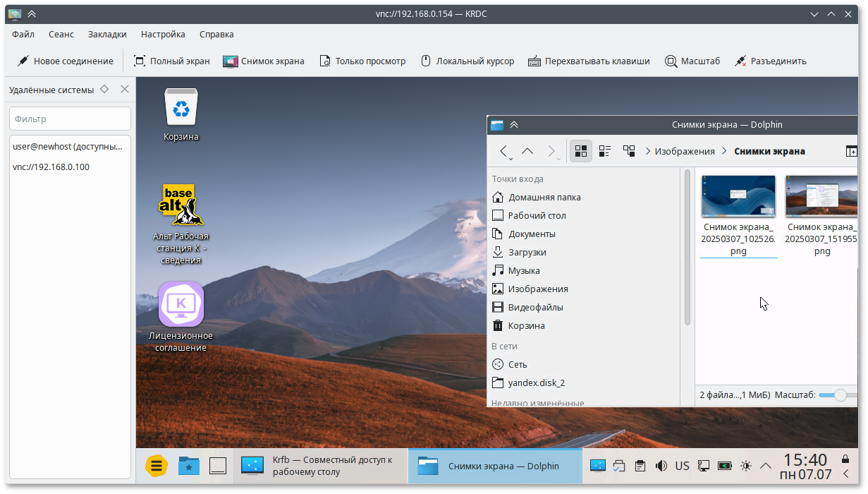Toggle Grab keys option
Viewport: 868px width, 494px height.
tap(589, 61)
